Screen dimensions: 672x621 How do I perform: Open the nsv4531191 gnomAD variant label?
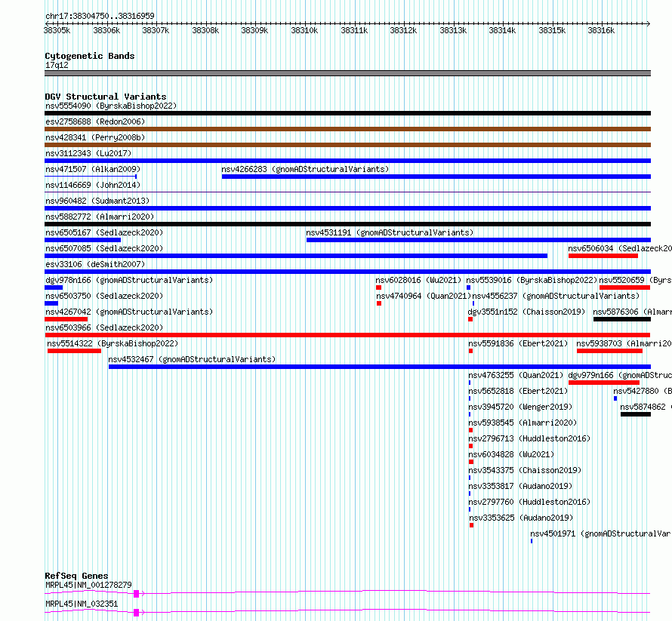pos(390,232)
